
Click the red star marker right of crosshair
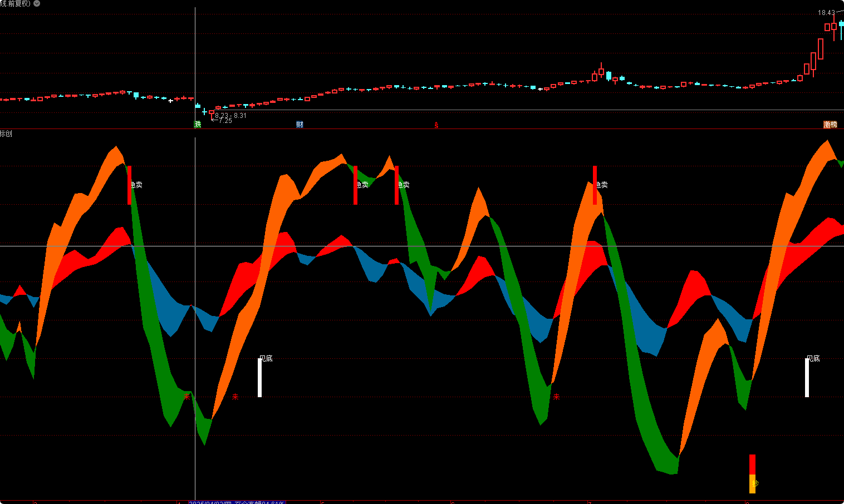[235, 397]
